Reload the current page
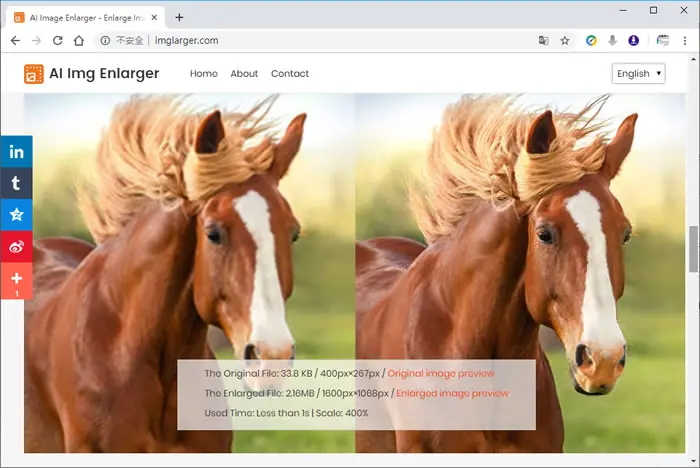The width and height of the screenshot is (700, 468). pyautogui.click(x=58, y=41)
